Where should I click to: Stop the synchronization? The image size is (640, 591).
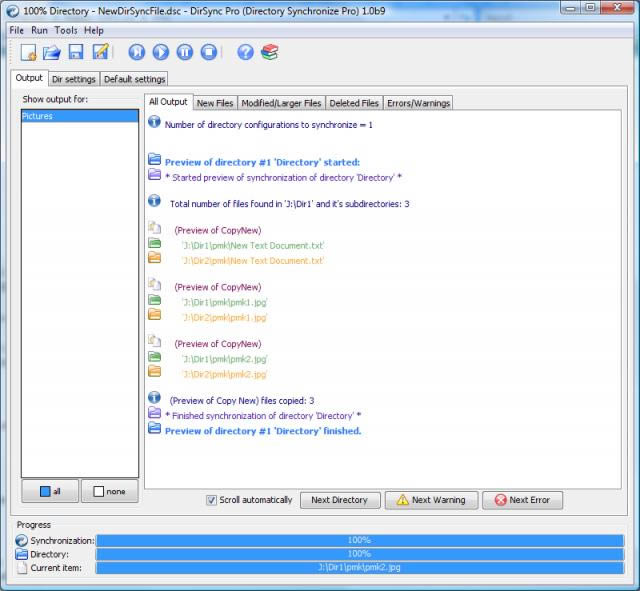(209, 52)
